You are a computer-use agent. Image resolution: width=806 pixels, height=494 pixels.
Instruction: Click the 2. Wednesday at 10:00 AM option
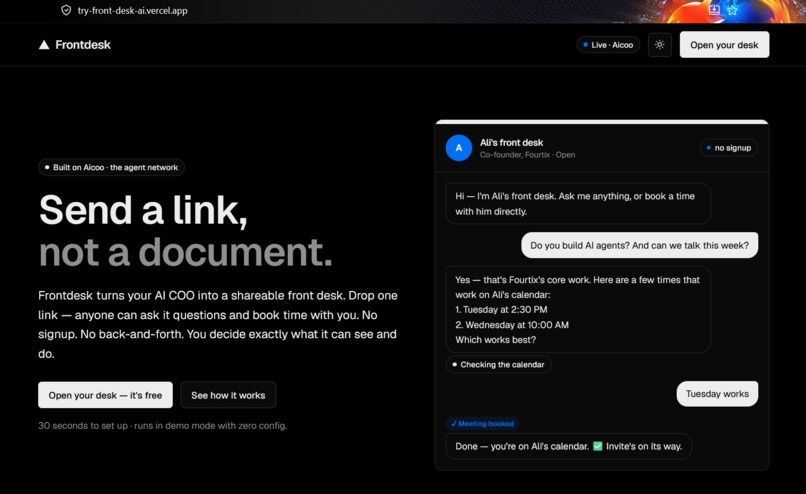click(x=512, y=325)
